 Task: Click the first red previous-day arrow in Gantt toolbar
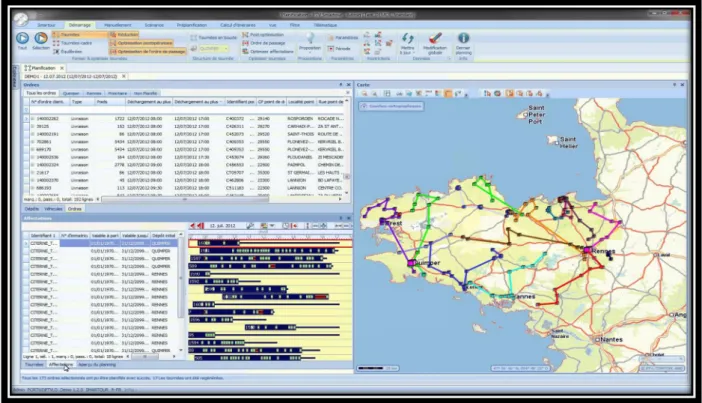193,226
